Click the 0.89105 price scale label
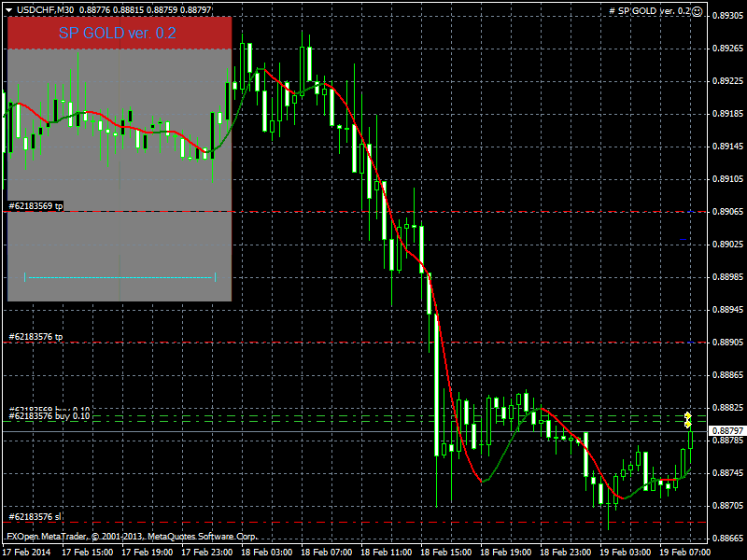Image resolution: width=747 pixels, height=560 pixels. point(728,179)
